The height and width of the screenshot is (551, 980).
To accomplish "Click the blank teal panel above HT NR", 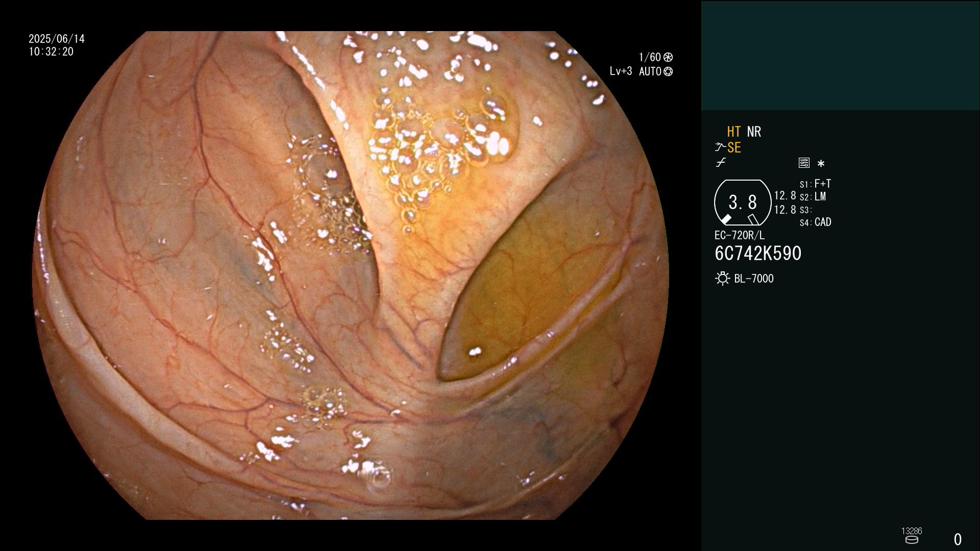I will [840, 56].
